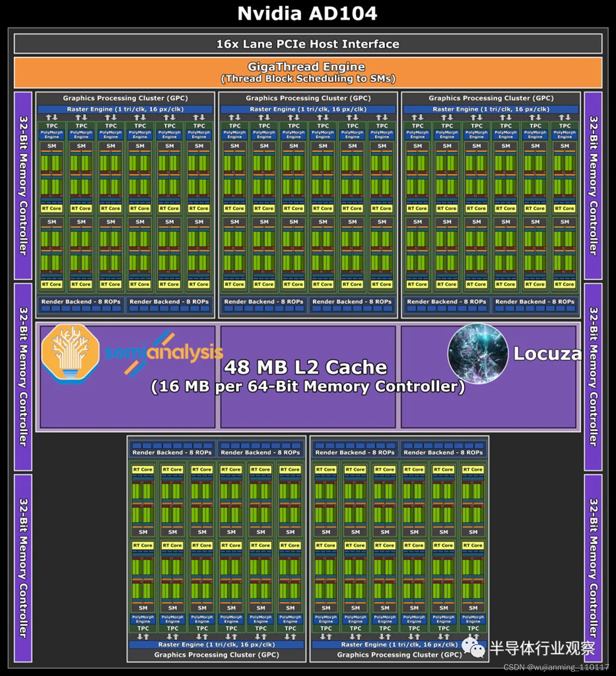Click the "Nvidia AD104" title
This screenshot has width=616, height=676.
coord(307,14)
